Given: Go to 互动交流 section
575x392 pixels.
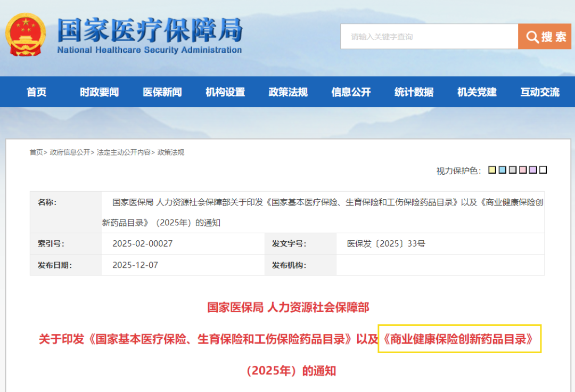Looking at the screenshot, I should click(539, 92).
